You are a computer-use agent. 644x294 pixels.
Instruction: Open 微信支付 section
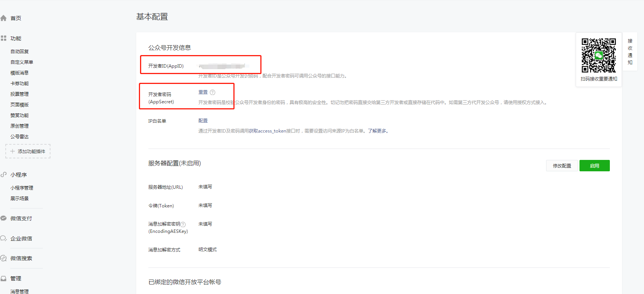pyautogui.click(x=21, y=218)
